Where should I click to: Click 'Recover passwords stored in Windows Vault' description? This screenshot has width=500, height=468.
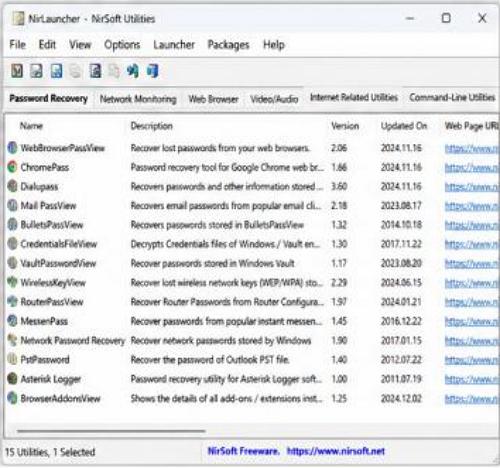click(x=212, y=263)
